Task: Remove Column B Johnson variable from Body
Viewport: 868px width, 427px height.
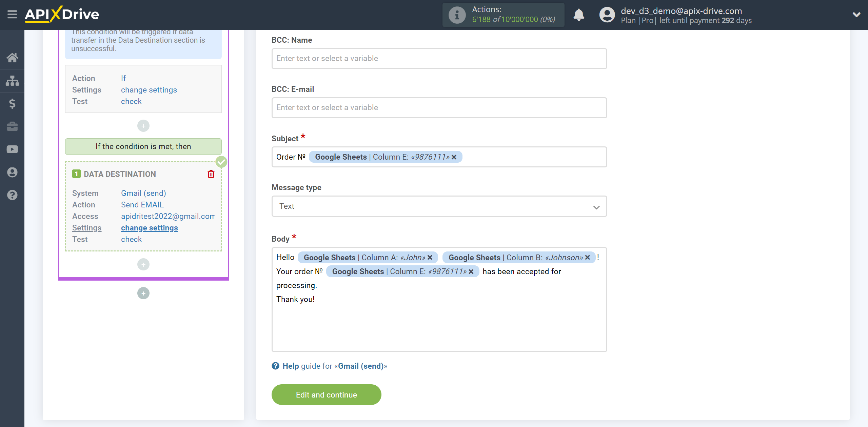Action: [x=588, y=258]
